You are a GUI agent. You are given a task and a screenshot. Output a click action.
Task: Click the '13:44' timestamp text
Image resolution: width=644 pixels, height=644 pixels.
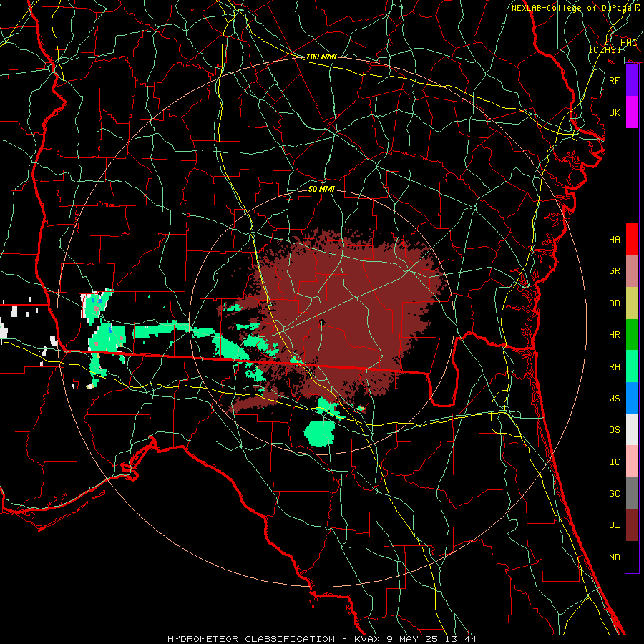pyautogui.click(x=459, y=639)
